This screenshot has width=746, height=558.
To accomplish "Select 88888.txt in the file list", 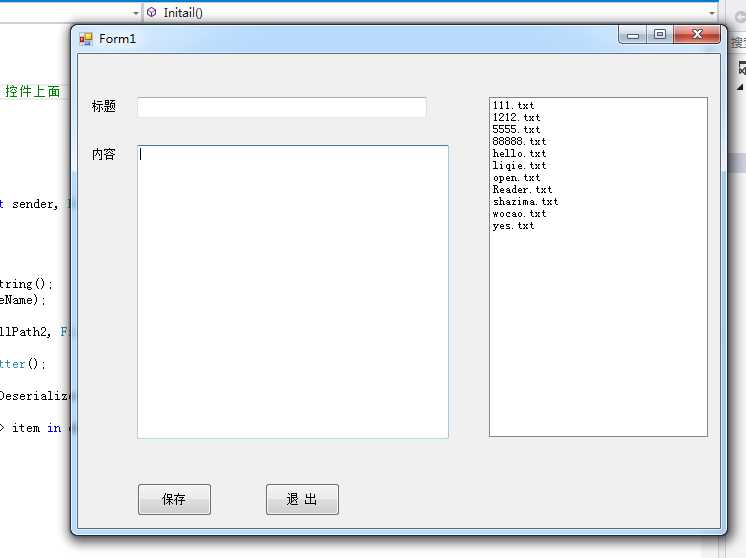I will (519, 141).
